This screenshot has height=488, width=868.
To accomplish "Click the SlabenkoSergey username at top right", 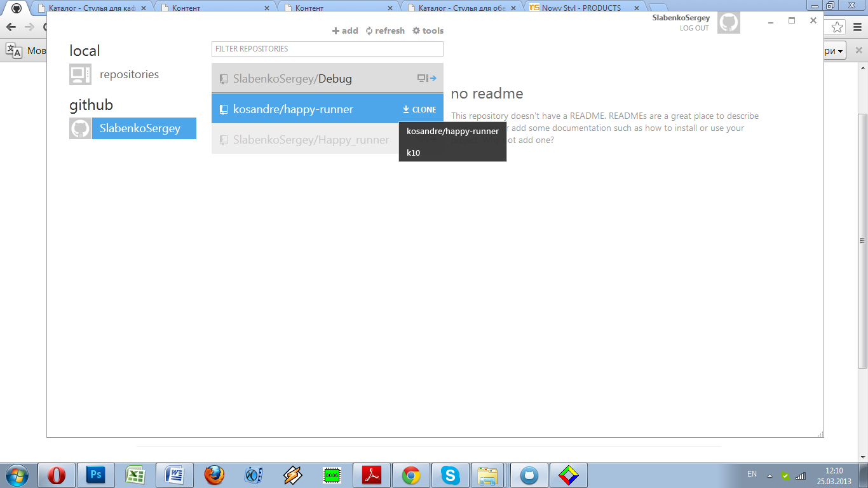I will coord(681,18).
